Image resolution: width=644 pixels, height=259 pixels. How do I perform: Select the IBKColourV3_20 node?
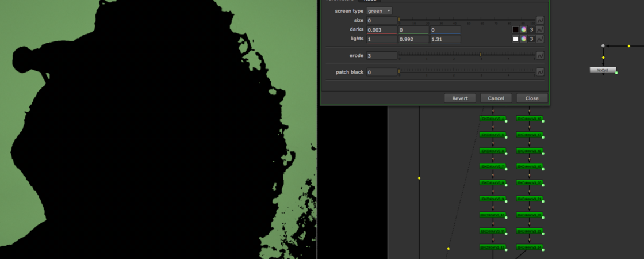tap(530, 182)
